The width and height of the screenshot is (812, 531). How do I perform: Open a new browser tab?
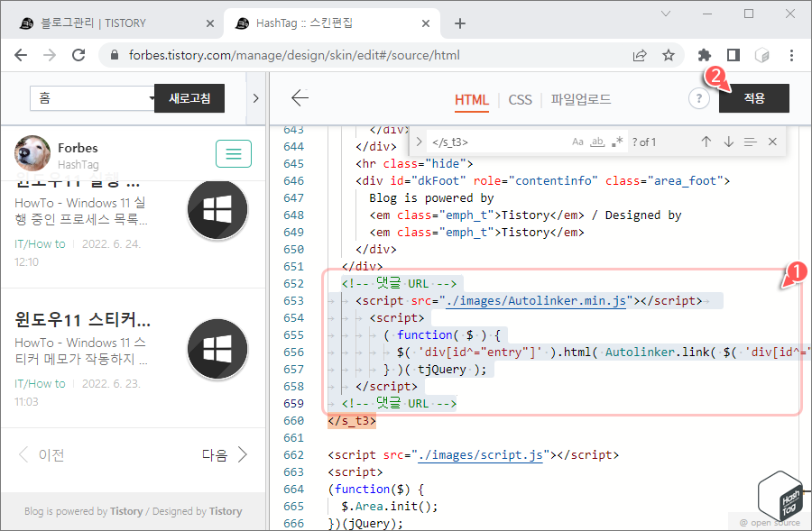coord(460,23)
